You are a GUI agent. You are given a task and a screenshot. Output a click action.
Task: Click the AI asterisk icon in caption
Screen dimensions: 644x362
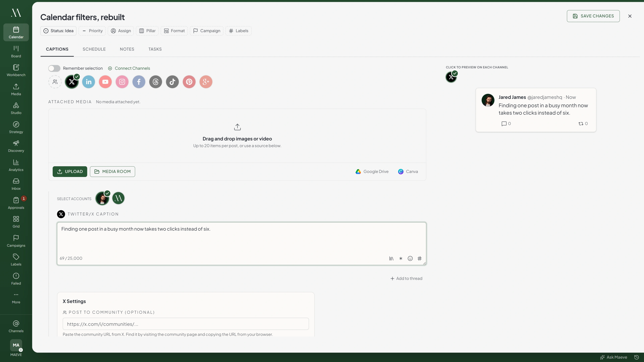pos(401,259)
